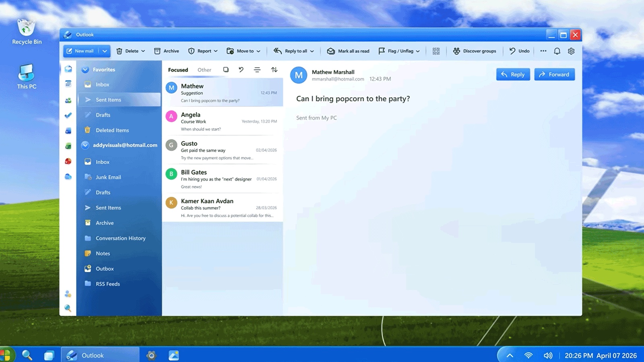The width and height of the screenshot is (644, 362).
Task: Collapse the addyvisuals@hotmail.com account tree
Action: point(85,145)
